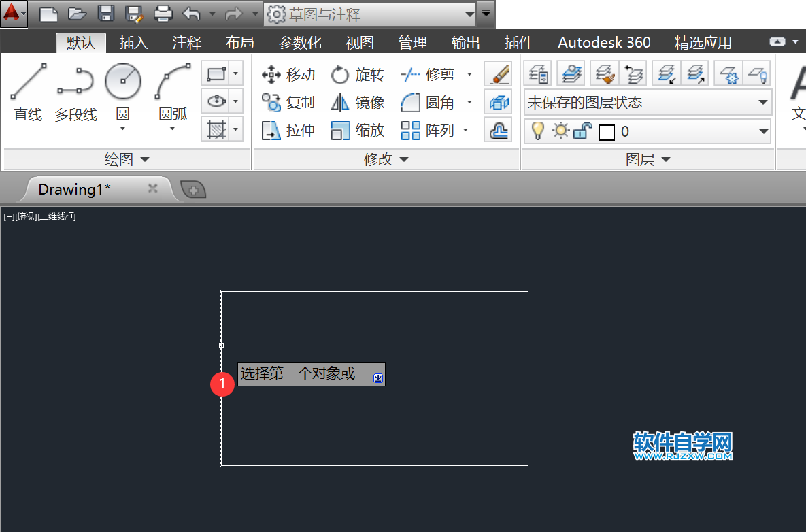Select the explode tool icon
The width and height of the screenshot is (806, 532).
[498, 102]
